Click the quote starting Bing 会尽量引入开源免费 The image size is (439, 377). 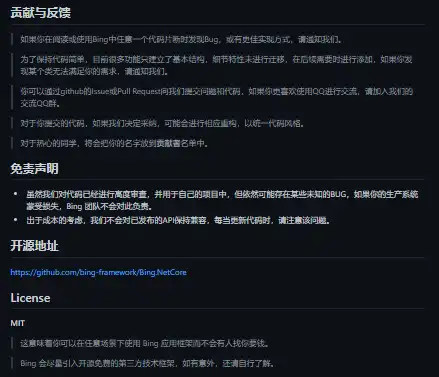[x=147, y=363]
